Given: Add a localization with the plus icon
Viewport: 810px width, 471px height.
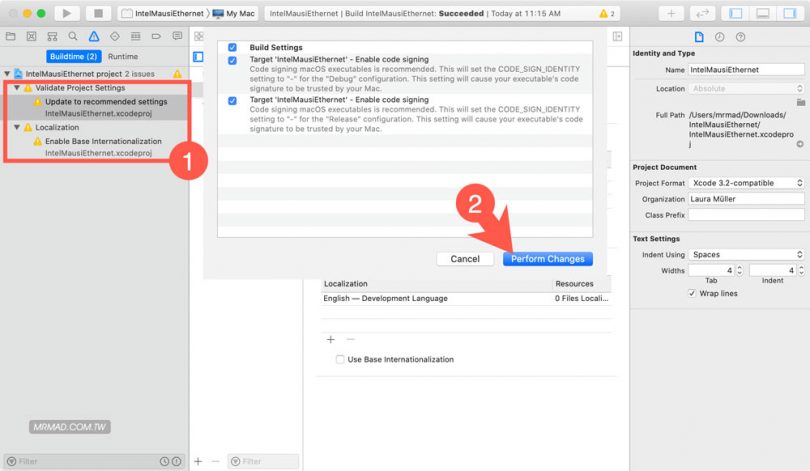Looking at the screenshot, I should click(x=331, y=339).
